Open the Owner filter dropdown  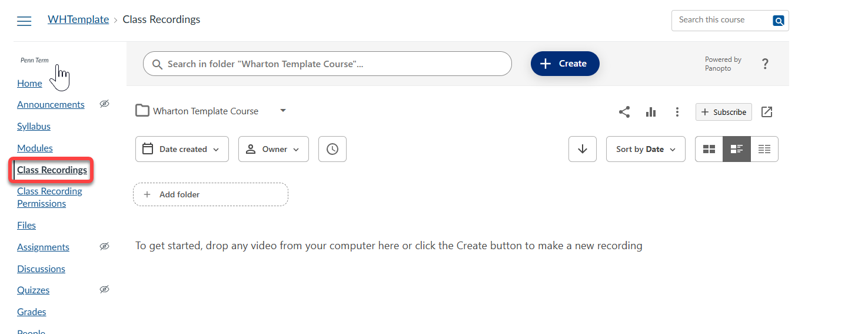point(274,149)
